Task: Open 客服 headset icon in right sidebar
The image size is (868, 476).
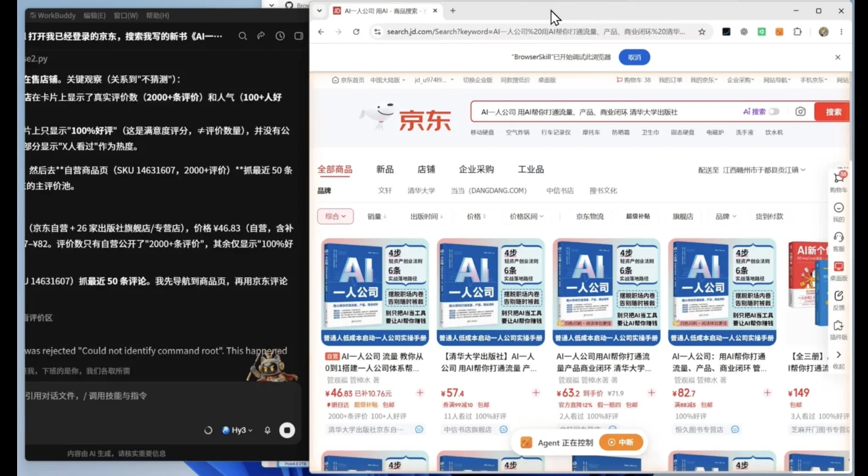Action: [x=839, y=237]
